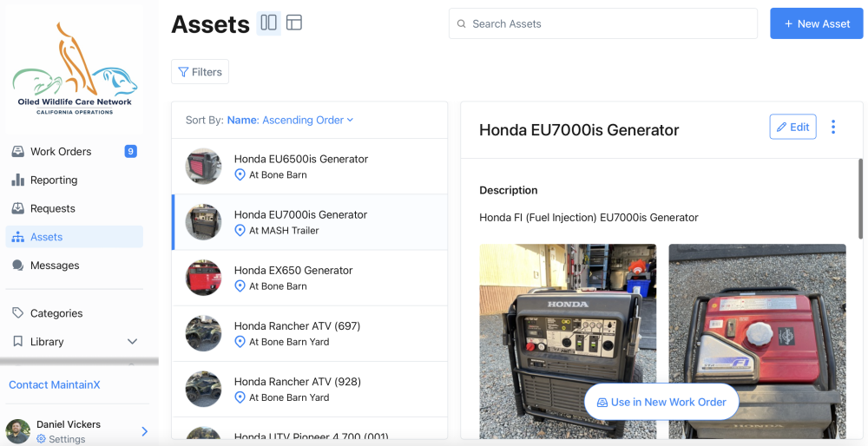The width and height of the screenshot is (868, 446).
Task: Select Honda EU7000is Generator list row
Action: pos(310,222)
